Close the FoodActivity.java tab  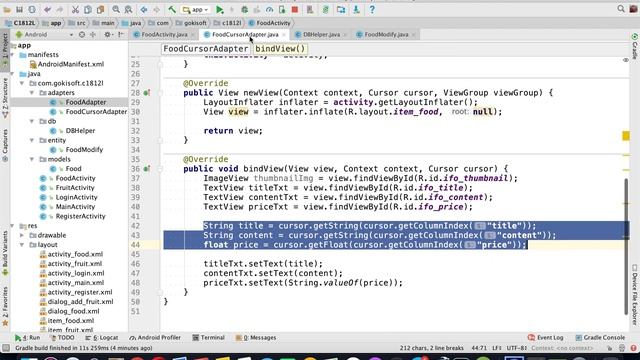point(193,35)
